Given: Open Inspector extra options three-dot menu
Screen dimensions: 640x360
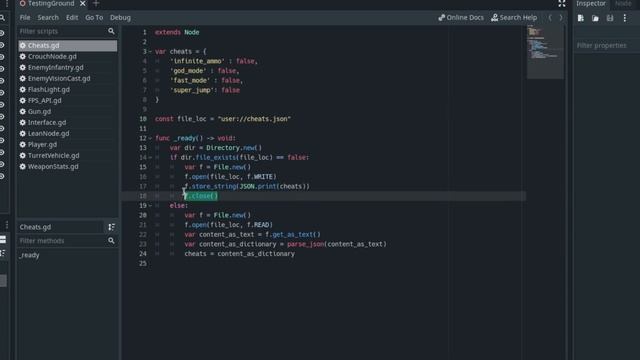Looking at the screenshot, I should [624, 18].
